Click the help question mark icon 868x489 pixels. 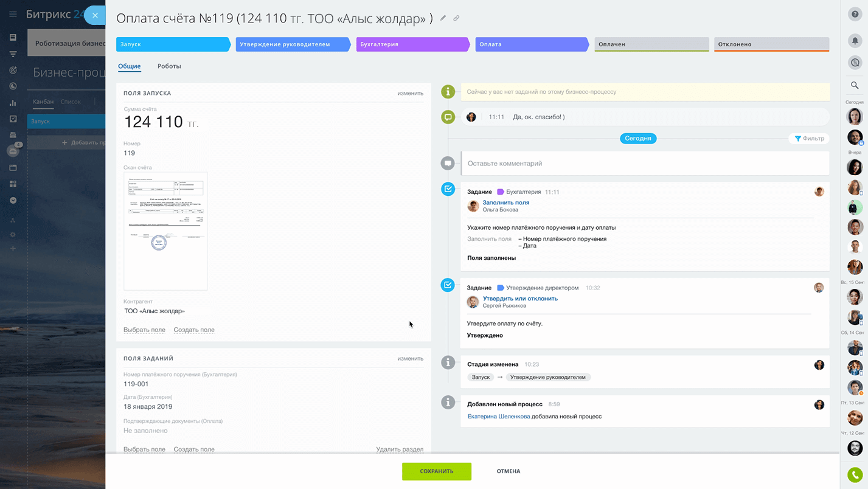855,15
